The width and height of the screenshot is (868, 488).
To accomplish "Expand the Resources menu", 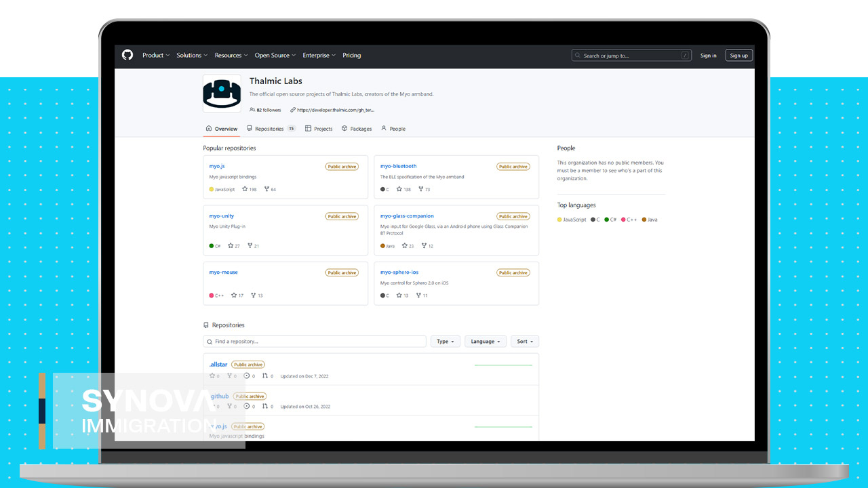I will coord(231,56).
